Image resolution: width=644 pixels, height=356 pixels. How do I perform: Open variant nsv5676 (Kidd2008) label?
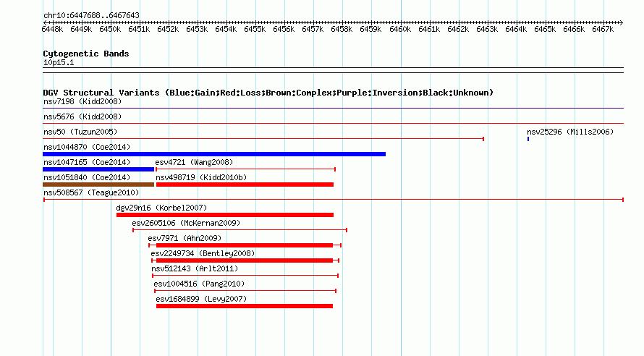[82, 116]
